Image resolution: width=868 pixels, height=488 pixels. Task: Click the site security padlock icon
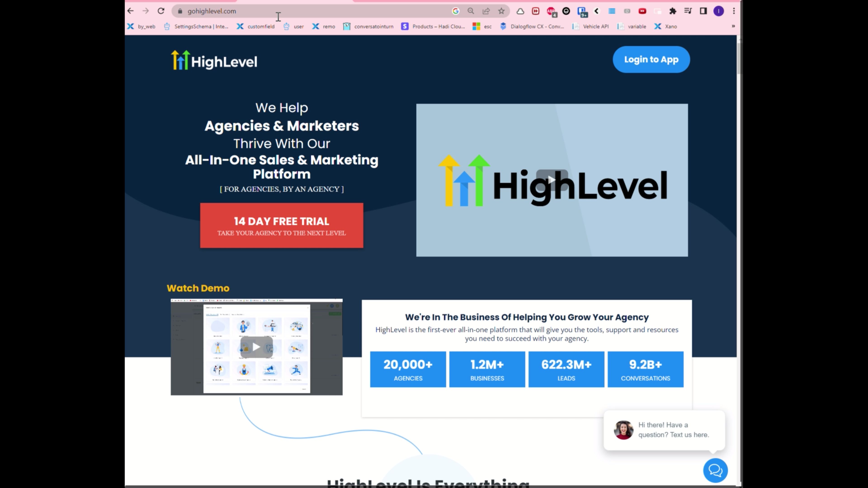[180, 11]
